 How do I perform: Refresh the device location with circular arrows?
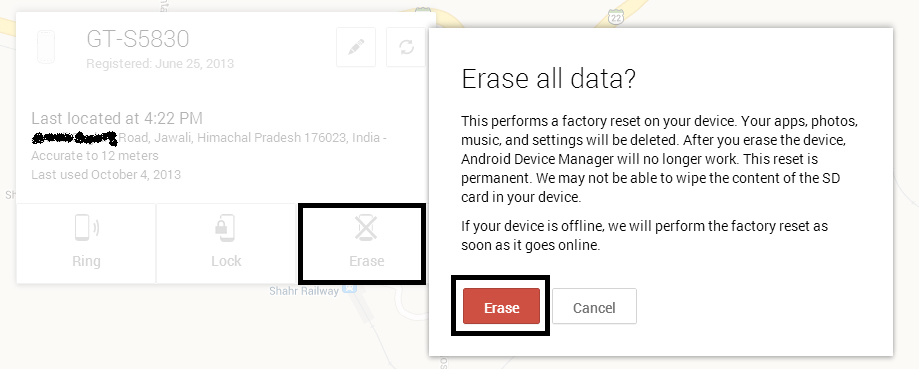(406, 47)
